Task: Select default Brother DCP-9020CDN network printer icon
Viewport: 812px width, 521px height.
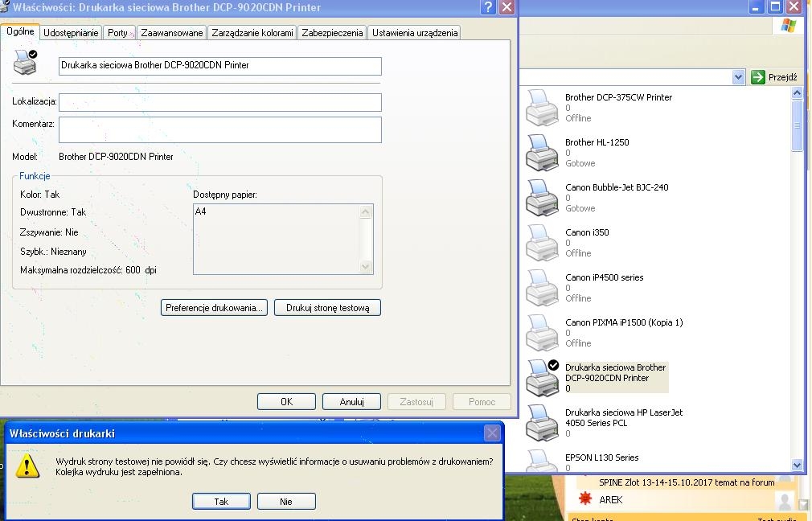Action: (x=542, y=378)
